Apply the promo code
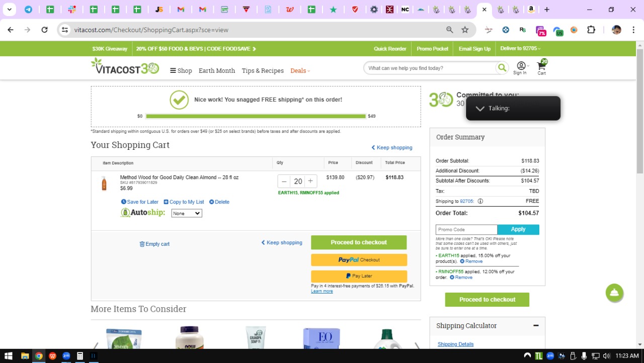The width and height of the screenshot is (644, 363). point(518,229)
